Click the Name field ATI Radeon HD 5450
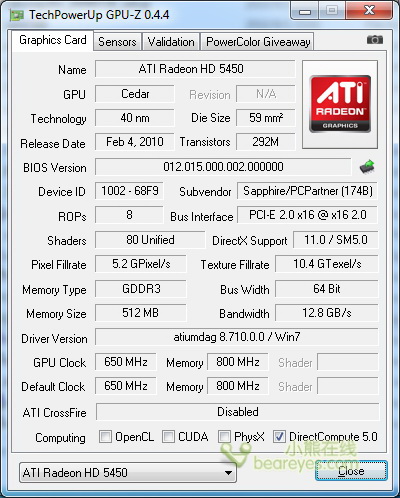This screenshot has height=498, width=400. pyautogui.click(x=195, y=69)
